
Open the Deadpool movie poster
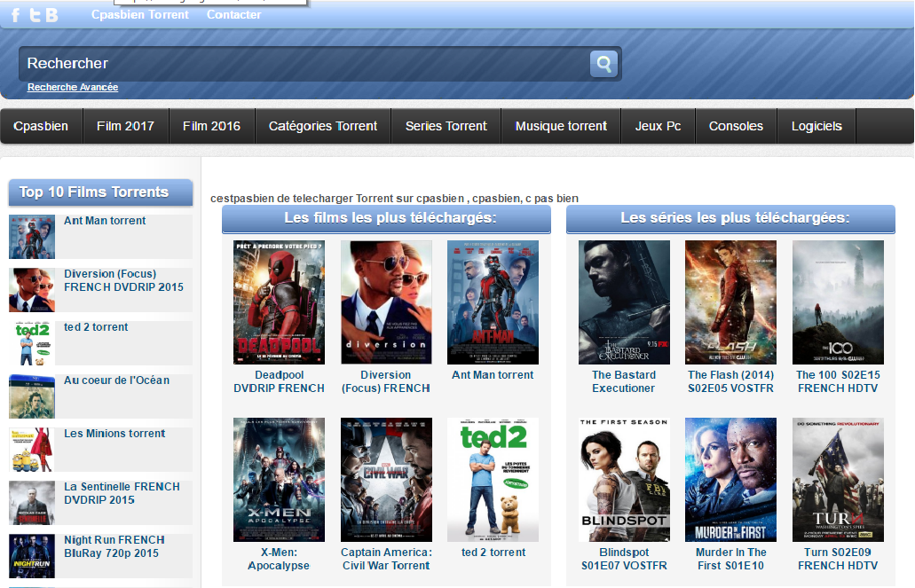(x=279, y=302)
